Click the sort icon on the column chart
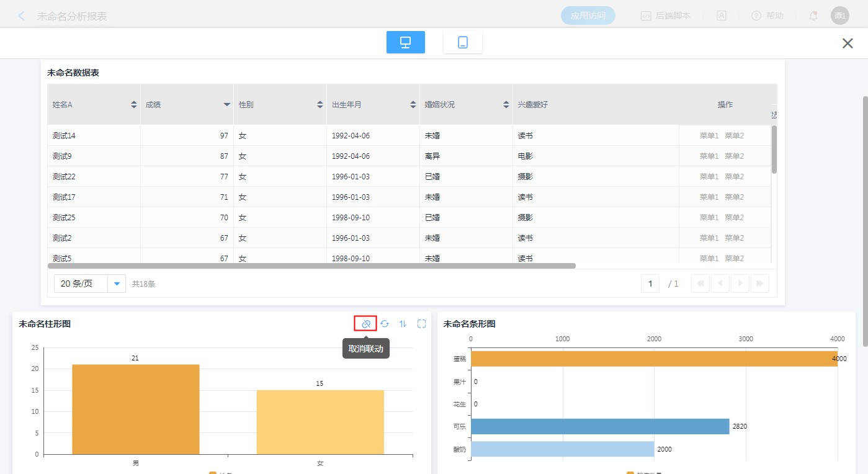Viewport: 868px width, 474px height. coord(403,324)
